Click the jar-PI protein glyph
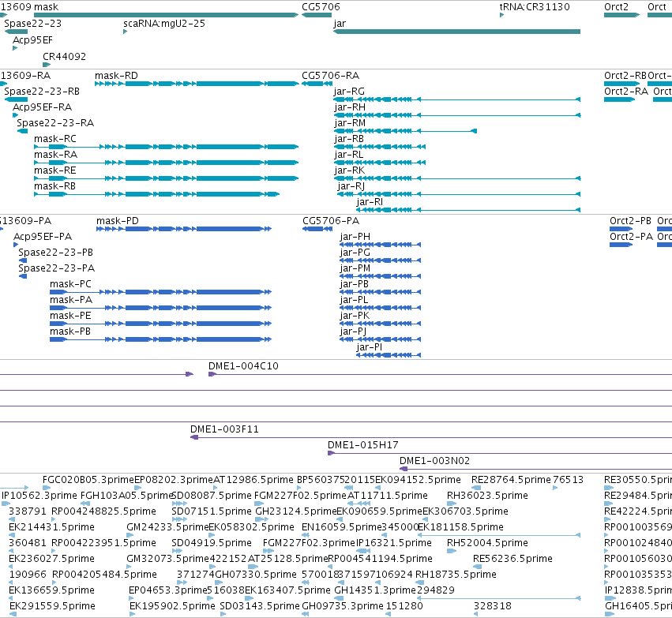 (389, 355)
